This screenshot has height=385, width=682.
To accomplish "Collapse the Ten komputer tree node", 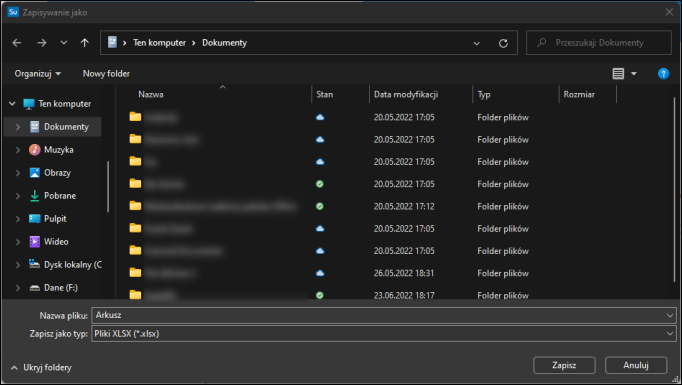I will pyautogui.click(x=12, y=104).
